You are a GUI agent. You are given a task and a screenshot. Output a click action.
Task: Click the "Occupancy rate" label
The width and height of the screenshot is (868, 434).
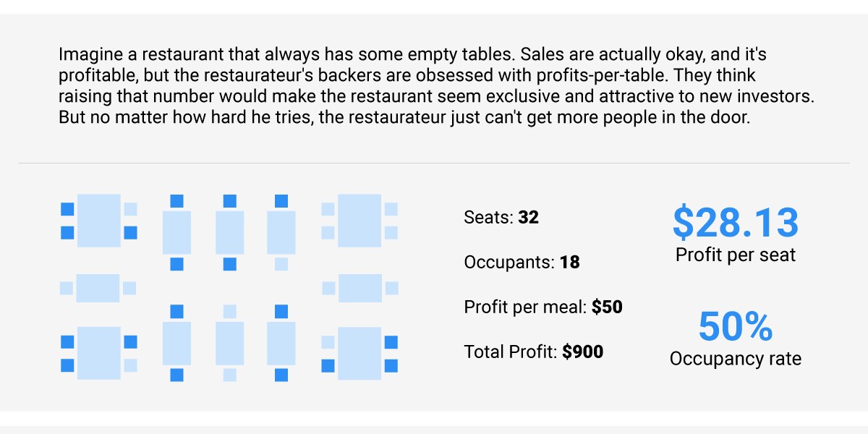coord(736,359)
